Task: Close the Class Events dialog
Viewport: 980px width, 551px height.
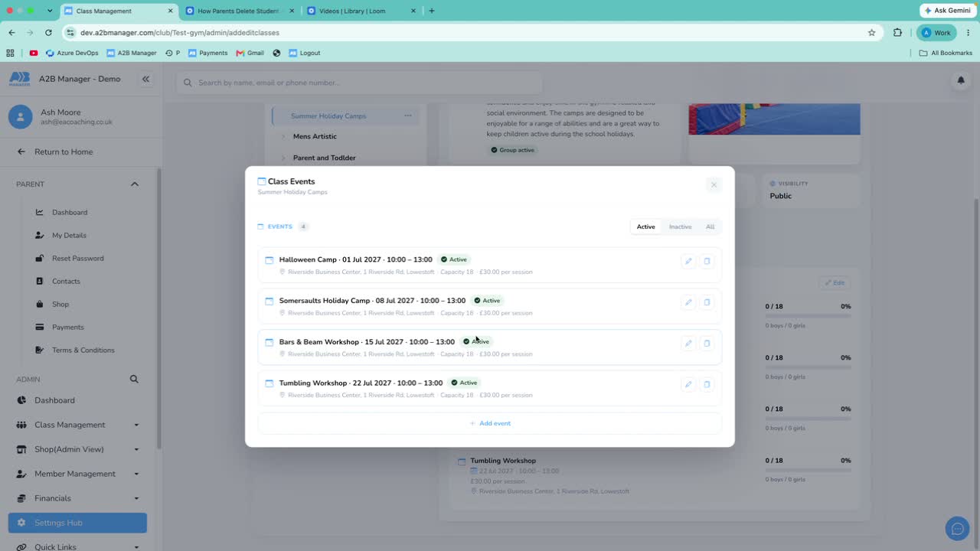Action: pyautogui.click(x=714, y=184)
